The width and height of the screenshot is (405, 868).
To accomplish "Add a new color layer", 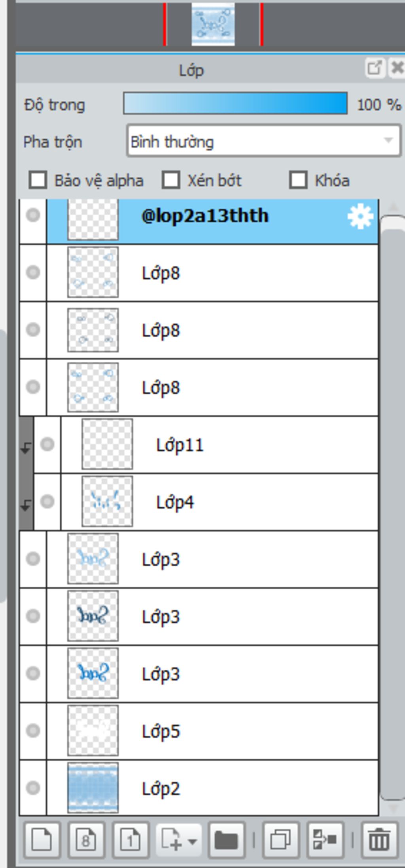I will coord(42,840).
